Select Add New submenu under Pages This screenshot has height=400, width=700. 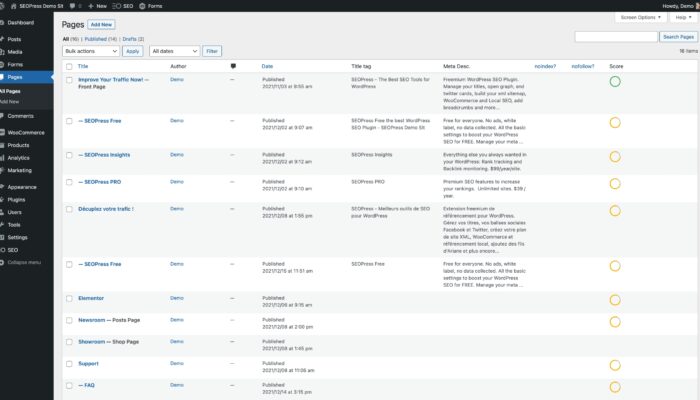(x=9, y=102)
